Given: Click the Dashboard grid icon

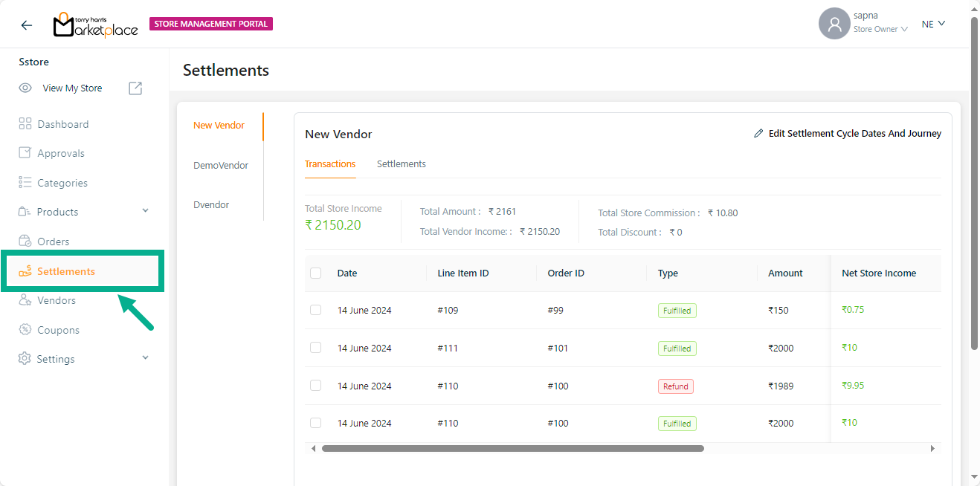Looking at the screenshot, I should click(x=25, y=124).
